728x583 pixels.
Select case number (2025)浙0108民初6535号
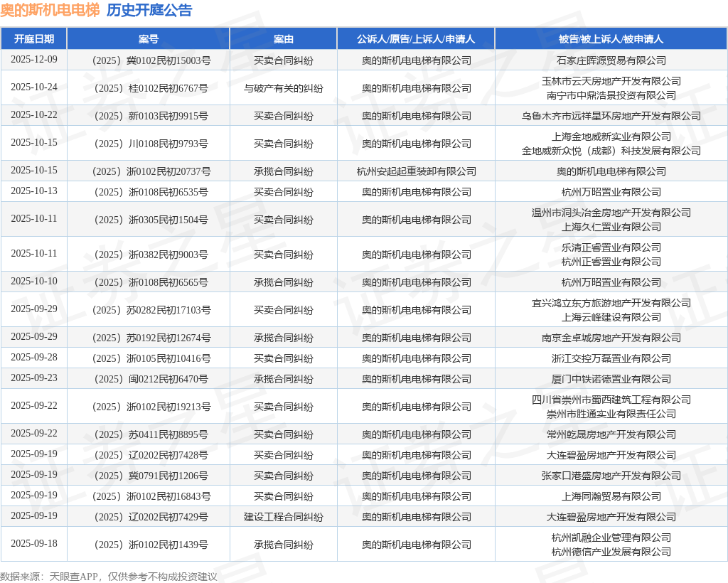[x=151, y=192]
